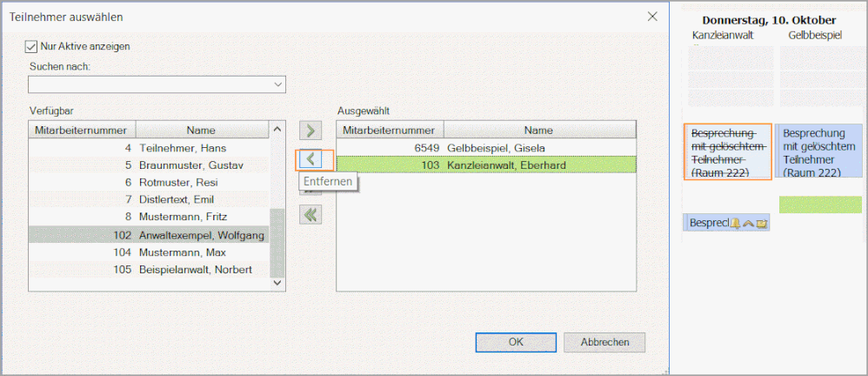Click the double left arrow remove-all button
The width and height of the screenshot is (868, 376).
(310, 214)
